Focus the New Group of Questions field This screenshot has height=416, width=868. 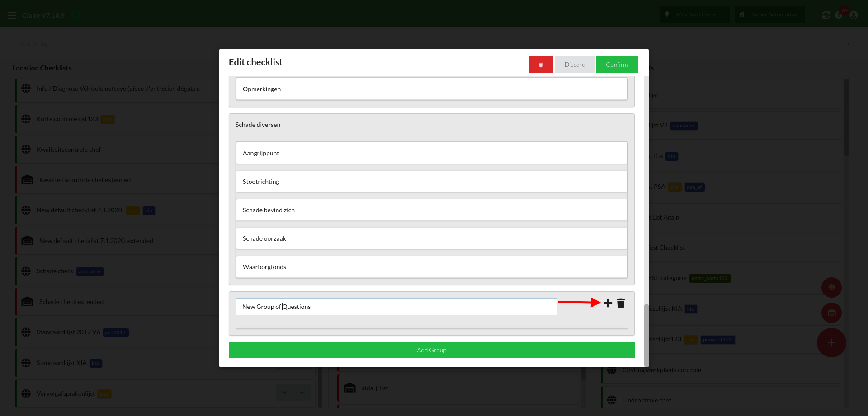click(396, 307)
